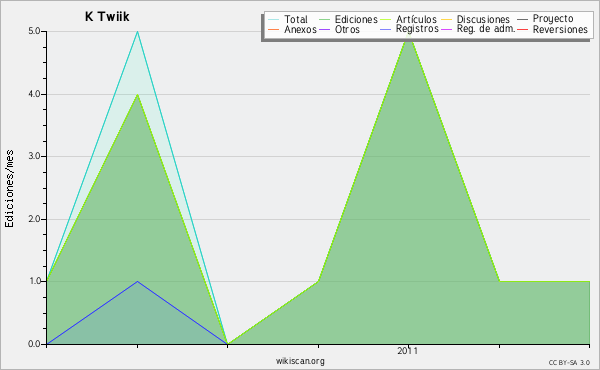Click the Reversiones legend label
This screenshot has height=370, width=600.
pyautogui.click(x=560, y=29)
